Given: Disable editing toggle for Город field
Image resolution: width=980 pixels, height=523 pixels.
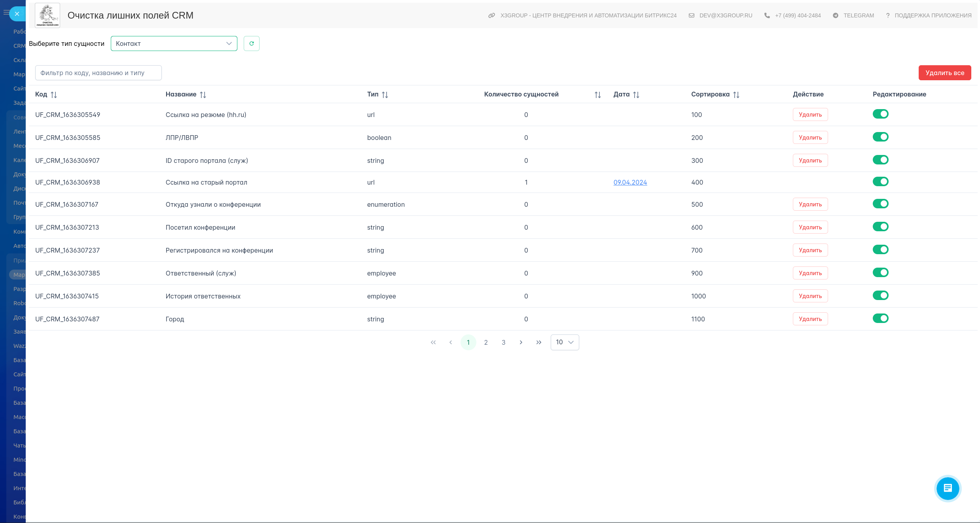Looking at the screenshot, I should coord(880,318).
